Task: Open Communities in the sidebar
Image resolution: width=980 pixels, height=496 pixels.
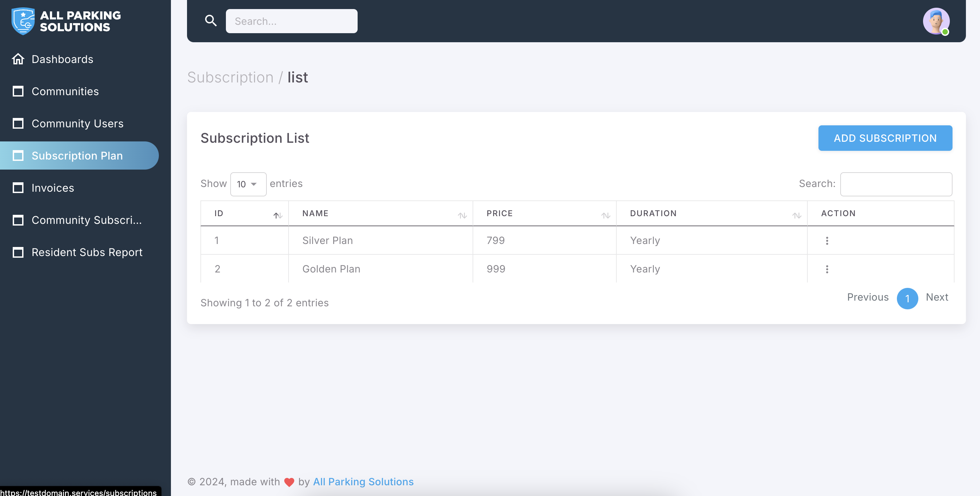Action: pyautogui.click(x=65, y=91)
